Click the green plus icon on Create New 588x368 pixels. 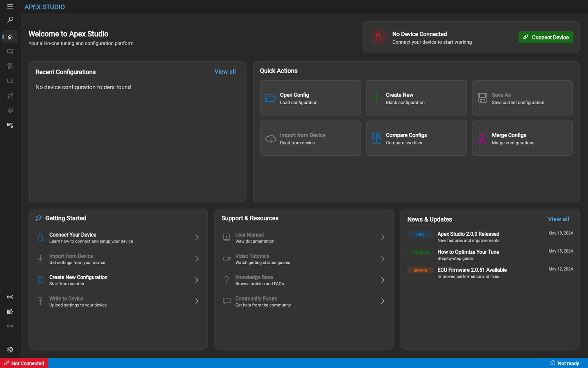(x=376, y=98)
